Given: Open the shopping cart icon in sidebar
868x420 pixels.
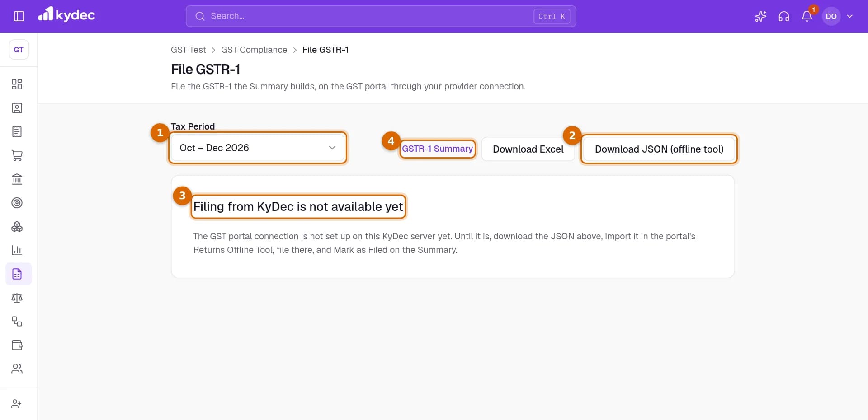Looking at the screenshot, I should point(17,155).
